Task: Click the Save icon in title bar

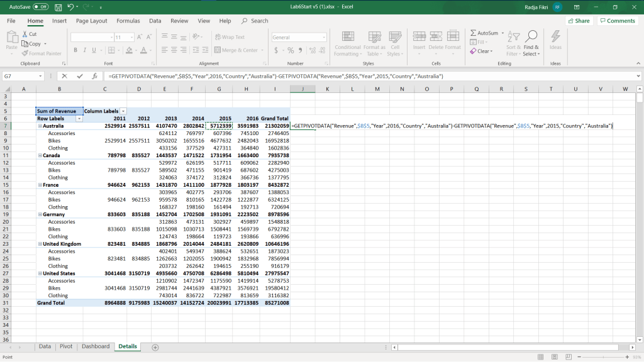Action: [x=58, y=6]
